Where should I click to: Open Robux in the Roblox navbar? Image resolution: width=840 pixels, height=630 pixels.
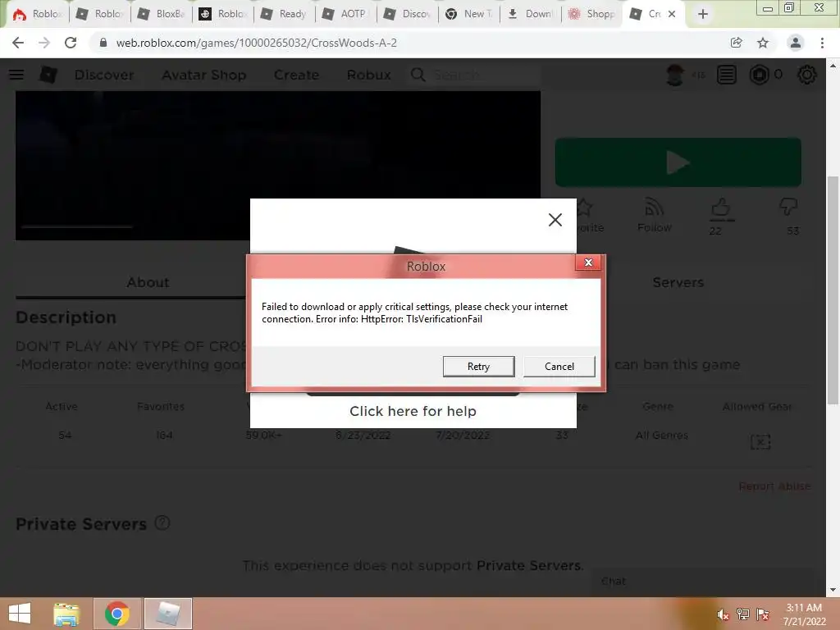click(368, 75)
